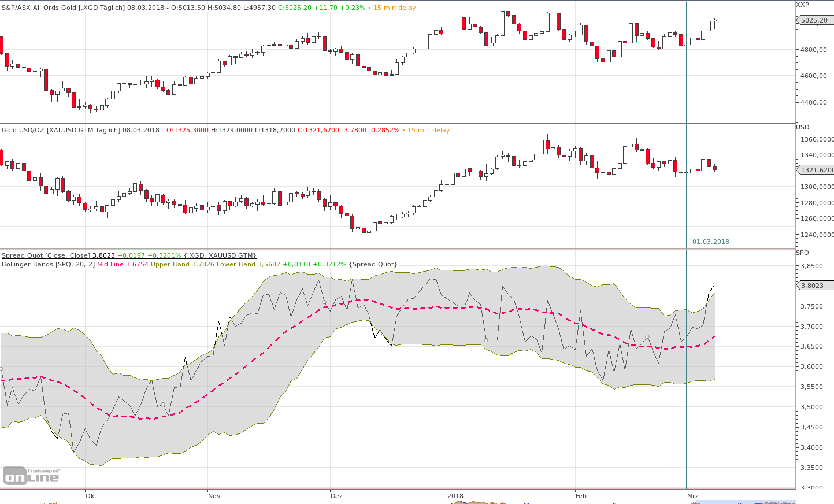
Task: Click the XXP axis unit label
Action: (803, 5)
